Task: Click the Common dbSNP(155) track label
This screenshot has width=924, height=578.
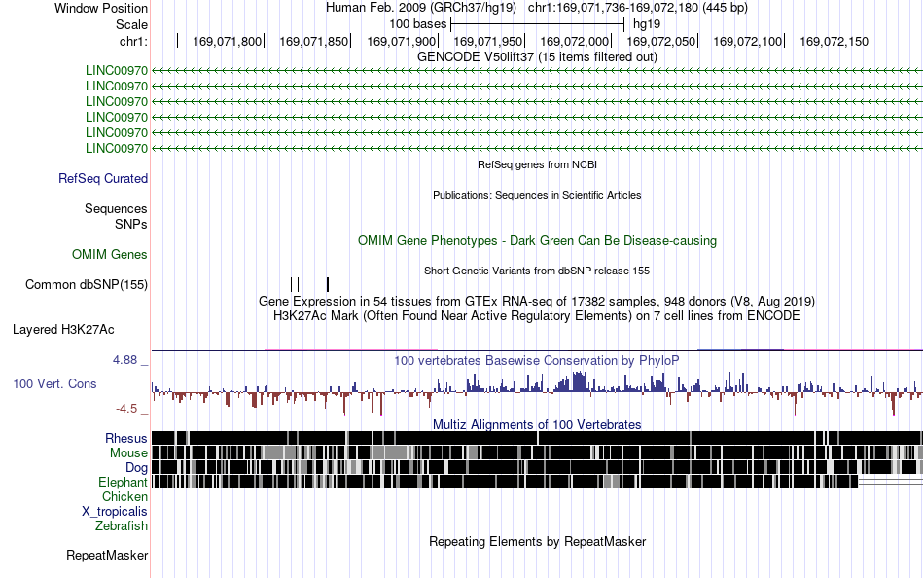Action: (x=86, y=284)
